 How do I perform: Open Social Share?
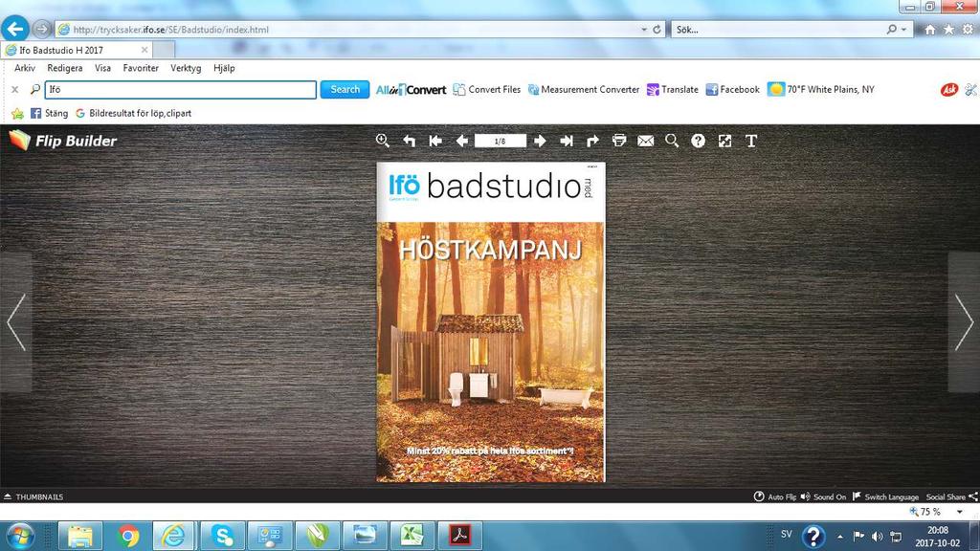point(952,496)
